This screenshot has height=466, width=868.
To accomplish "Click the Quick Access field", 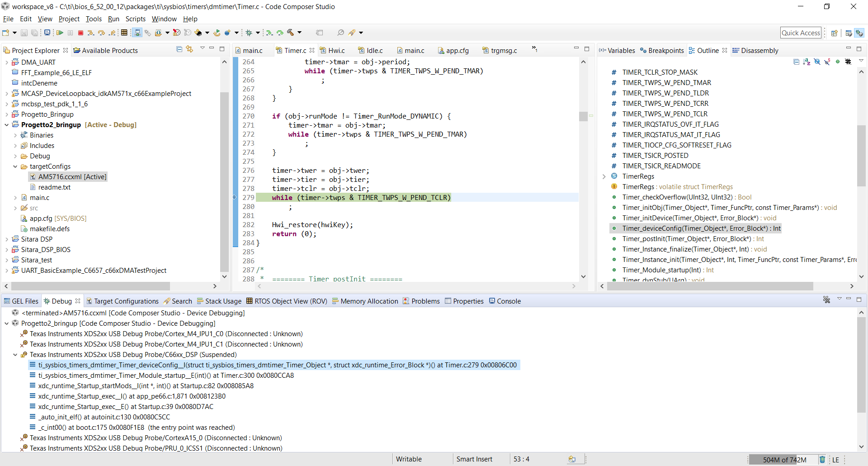I will [800, 33].
